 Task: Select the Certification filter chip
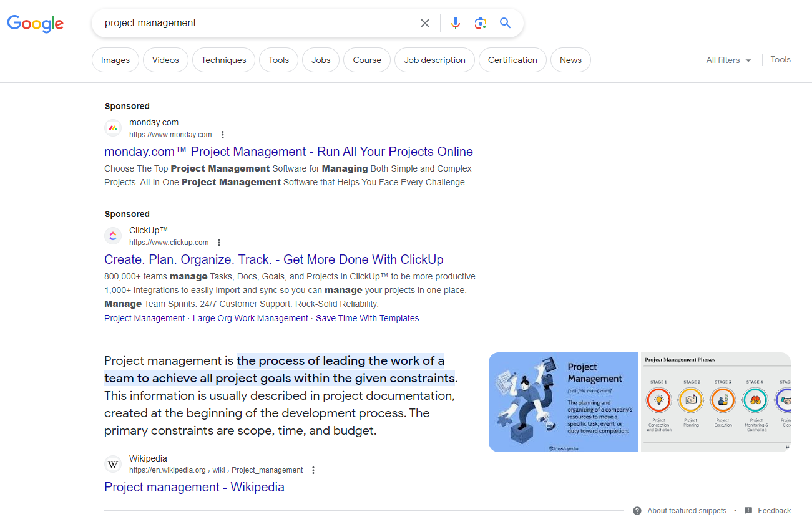click(x=512, y=60)
